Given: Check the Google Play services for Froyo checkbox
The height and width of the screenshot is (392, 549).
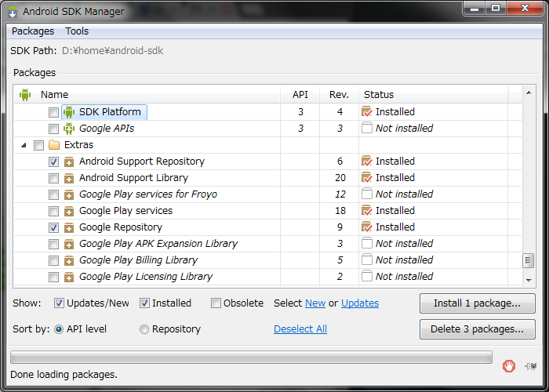Looking at the screenshot, I should point(53,194).
